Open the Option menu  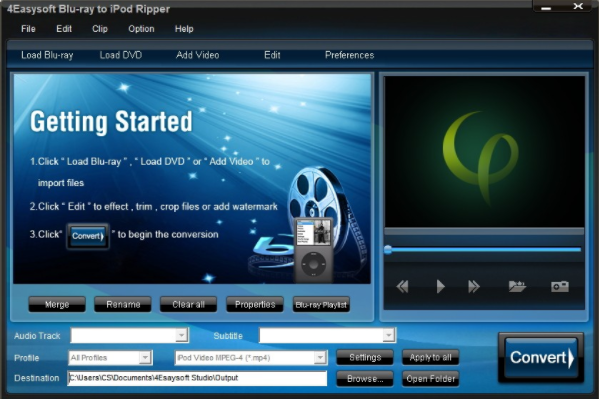pyautogui.click(x=141, y=29)
